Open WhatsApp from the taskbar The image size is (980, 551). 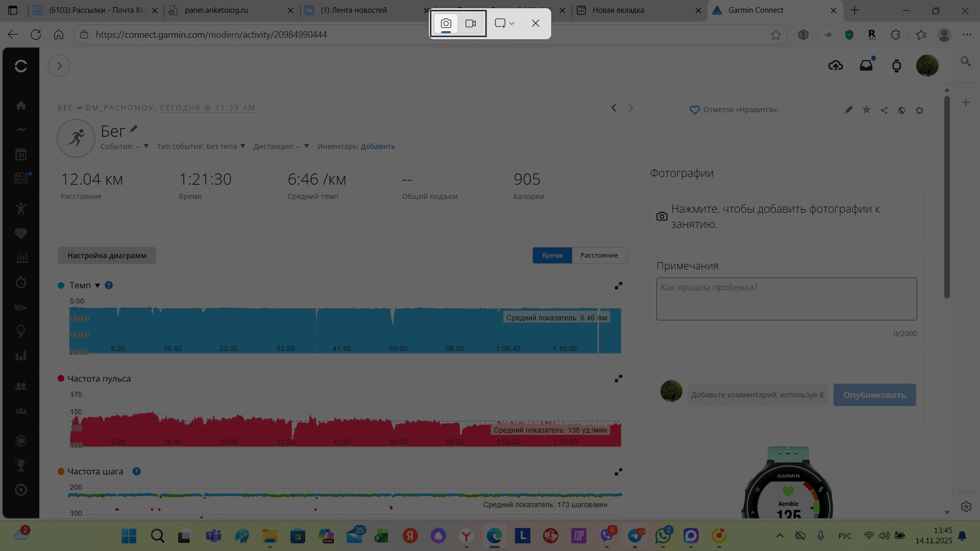663,536
